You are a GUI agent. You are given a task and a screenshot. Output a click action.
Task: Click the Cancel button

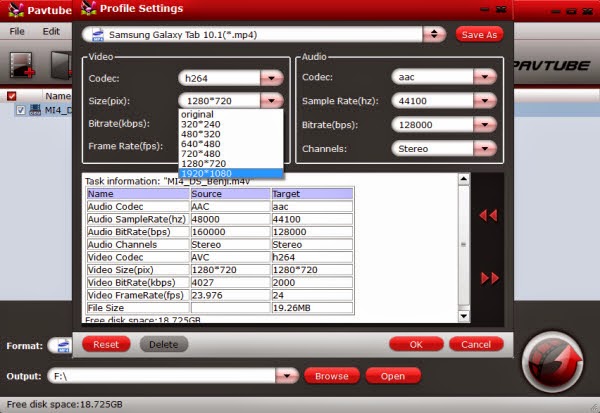(476, 344)
